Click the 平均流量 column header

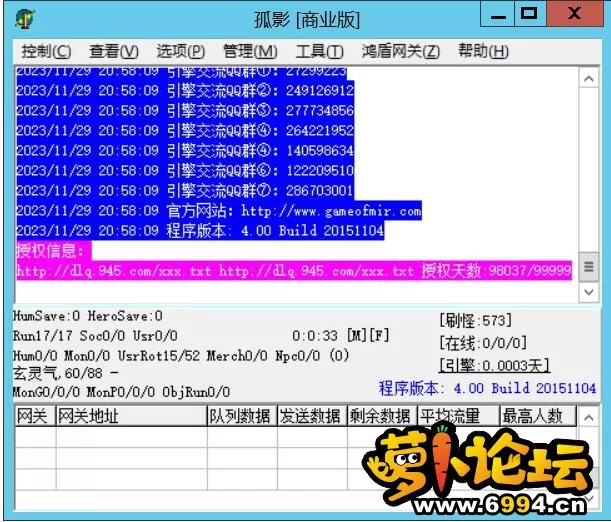pos(458,416)
